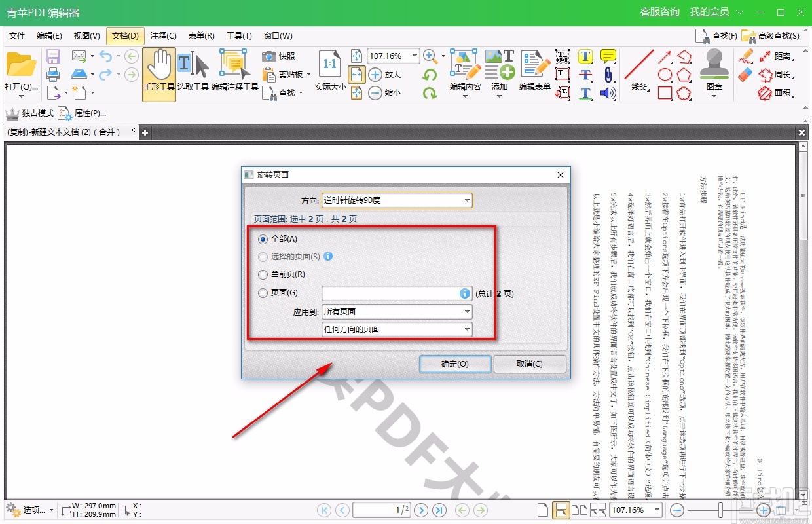Select the Oval shape tool
The width and height of the screenshot is (812, 524).
665,75
